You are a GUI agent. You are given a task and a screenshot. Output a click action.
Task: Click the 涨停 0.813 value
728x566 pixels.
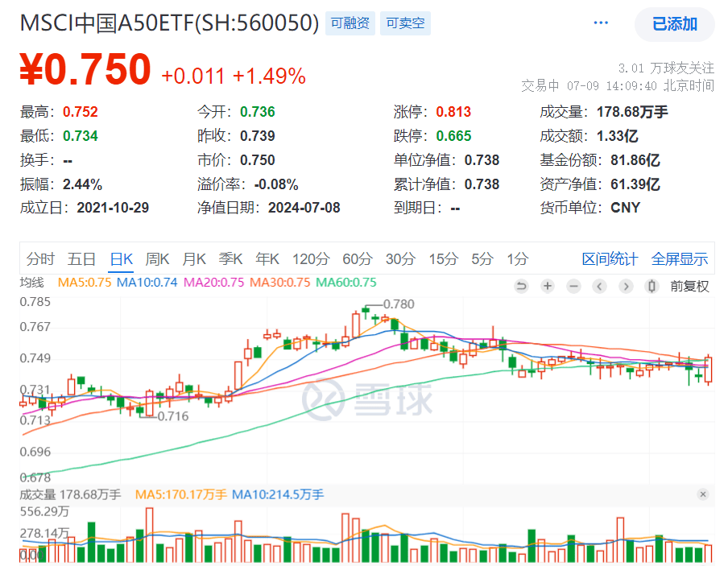[453, 112]
